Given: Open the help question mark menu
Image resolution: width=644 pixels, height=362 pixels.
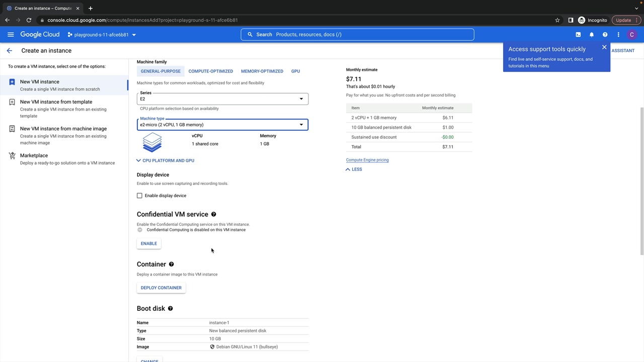Looking at the screenshot, I should tap(605, 35).
